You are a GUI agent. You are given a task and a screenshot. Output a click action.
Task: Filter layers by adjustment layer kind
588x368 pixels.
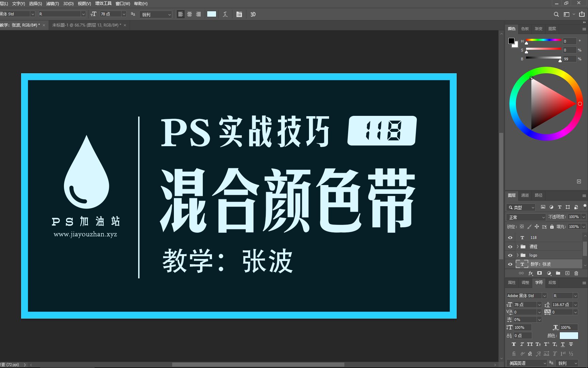click(x=551, y=207)
